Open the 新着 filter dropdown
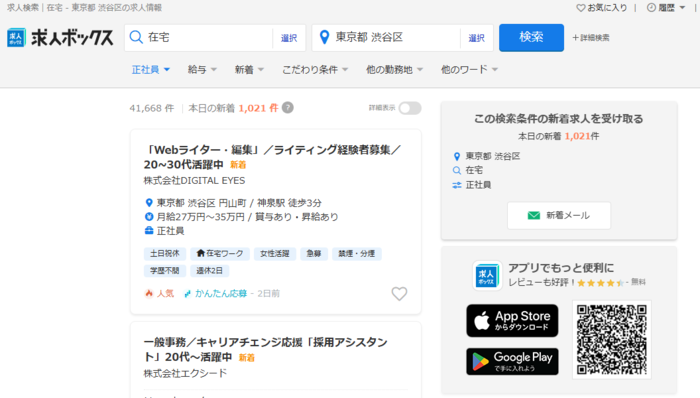 (249, 70)
